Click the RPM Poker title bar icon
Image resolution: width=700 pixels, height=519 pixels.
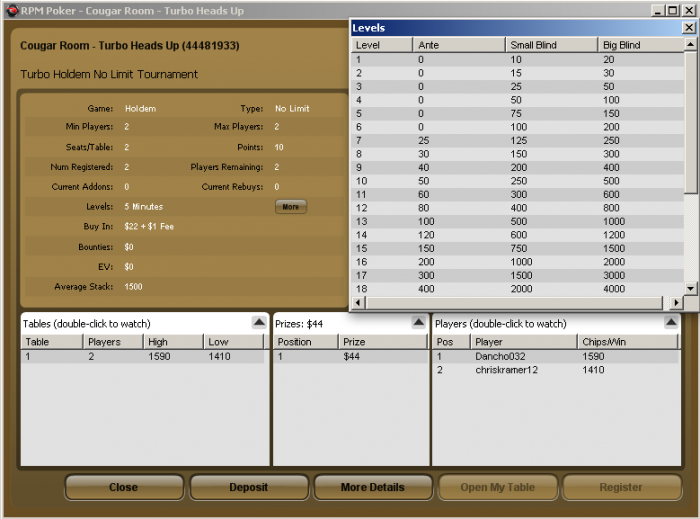(x=12, y=10)
